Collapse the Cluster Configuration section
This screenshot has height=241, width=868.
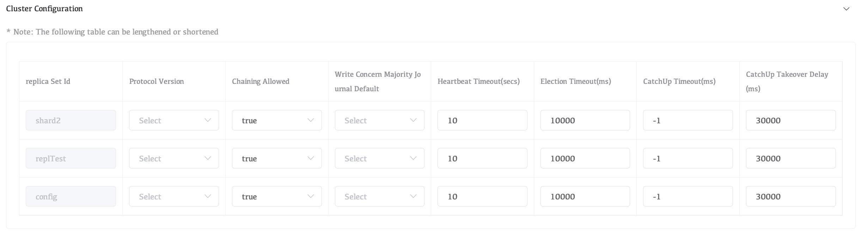(846, 9)
